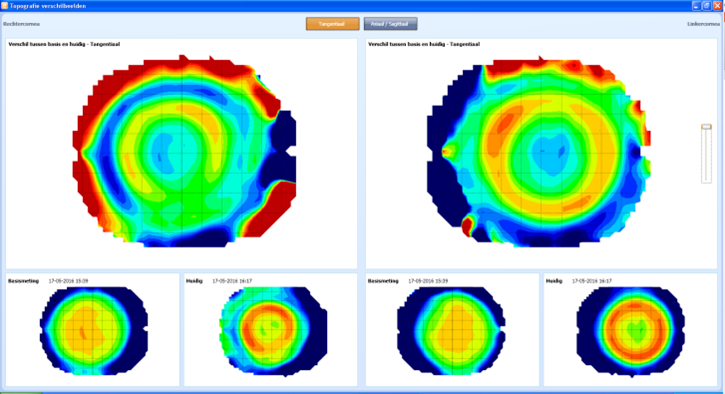Select left eye Basismeting topography thumbnail
725x394 pixels.
click(x=451, y=331)
